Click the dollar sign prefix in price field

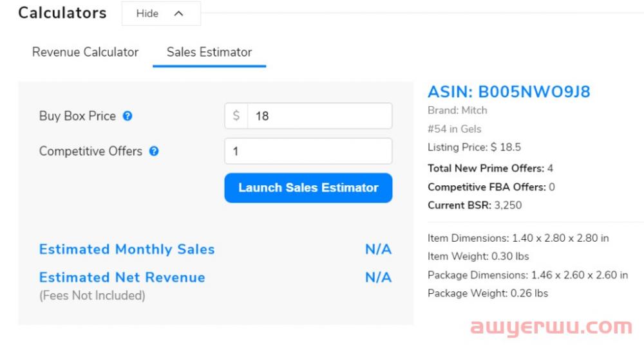tap(236, 116)
